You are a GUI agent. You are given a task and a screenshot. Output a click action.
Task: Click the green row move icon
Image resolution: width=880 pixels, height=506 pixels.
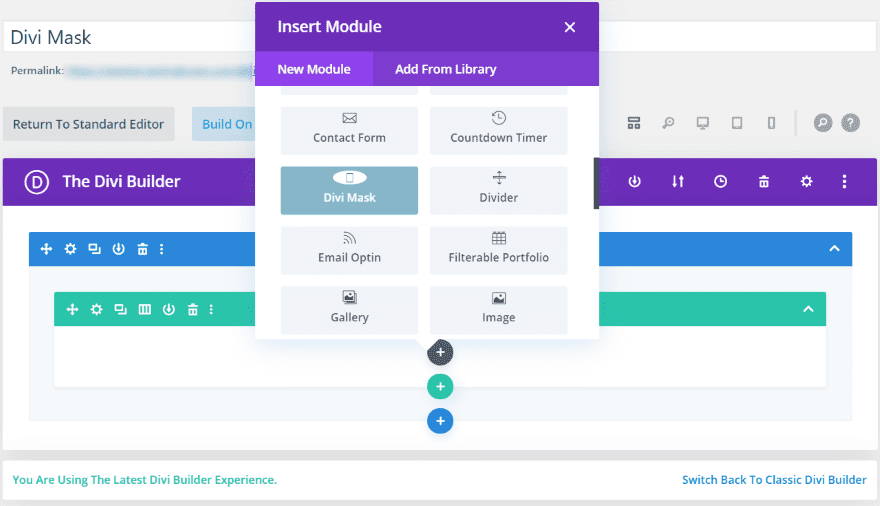click(x=72, y=309)
